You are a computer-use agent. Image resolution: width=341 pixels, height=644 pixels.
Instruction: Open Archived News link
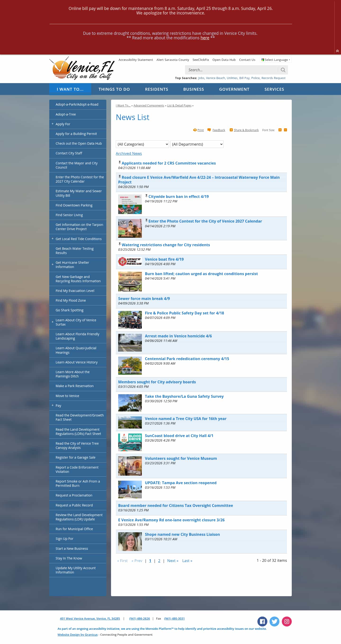tap(129, 153)
